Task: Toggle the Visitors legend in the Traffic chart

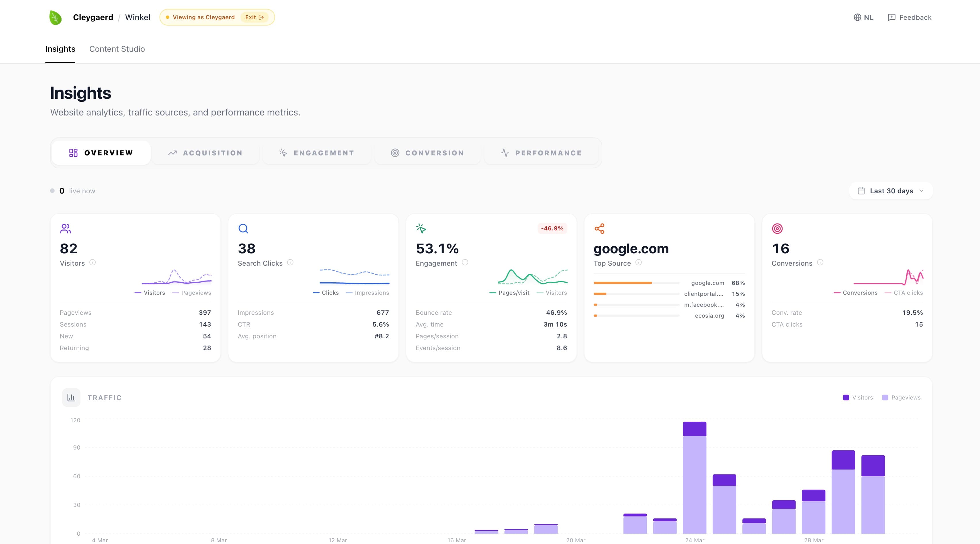Action: tap(858, 397)
